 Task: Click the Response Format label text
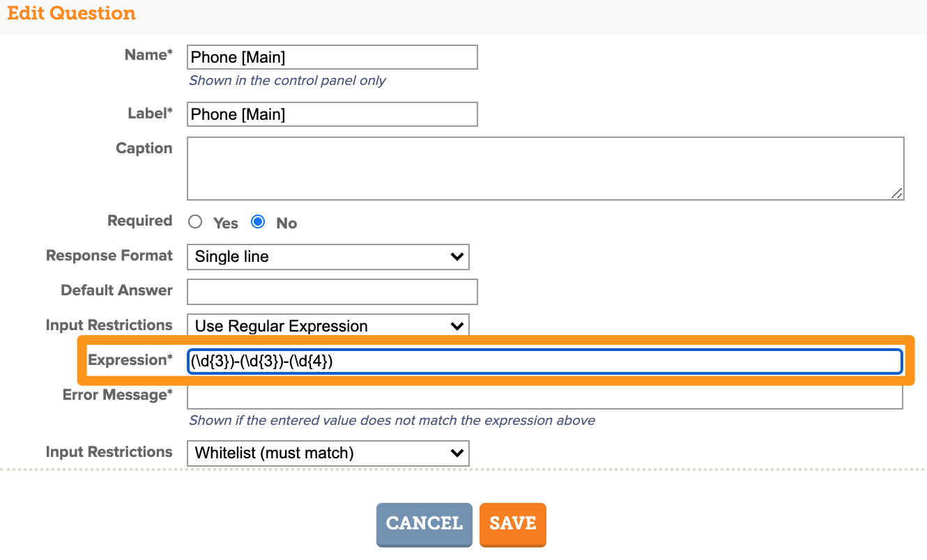109,256
